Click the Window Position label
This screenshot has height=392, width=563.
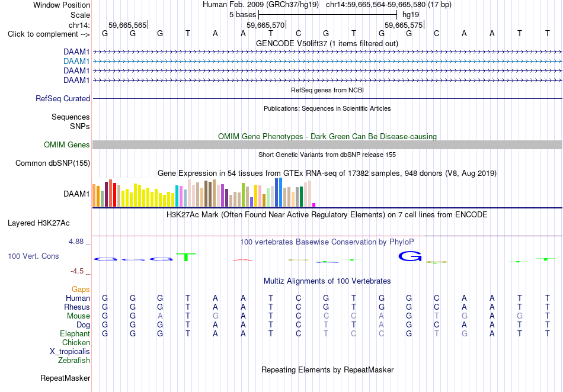(62, 5)
